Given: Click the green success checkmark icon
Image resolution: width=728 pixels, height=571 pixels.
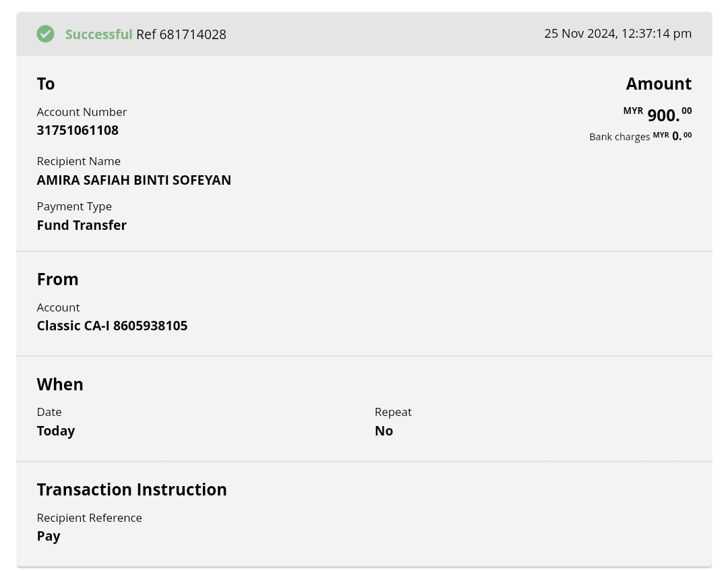Looking at the screenshot, I should click(45, 34).
